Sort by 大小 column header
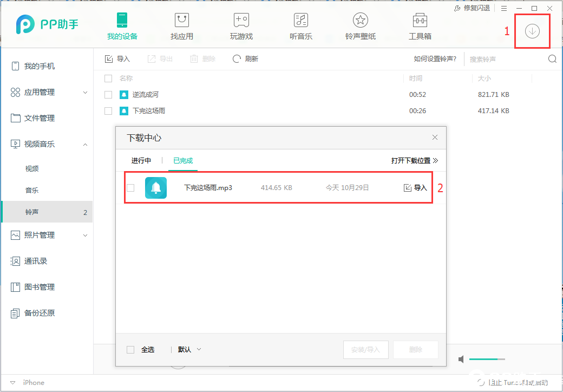 pyautogui.click(x=485, y=79)
